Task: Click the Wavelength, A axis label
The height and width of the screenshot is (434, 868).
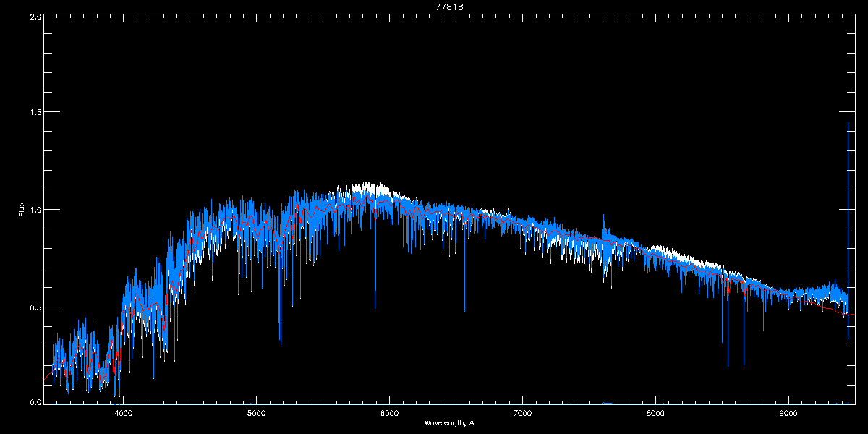Action: tap(448, 422)
